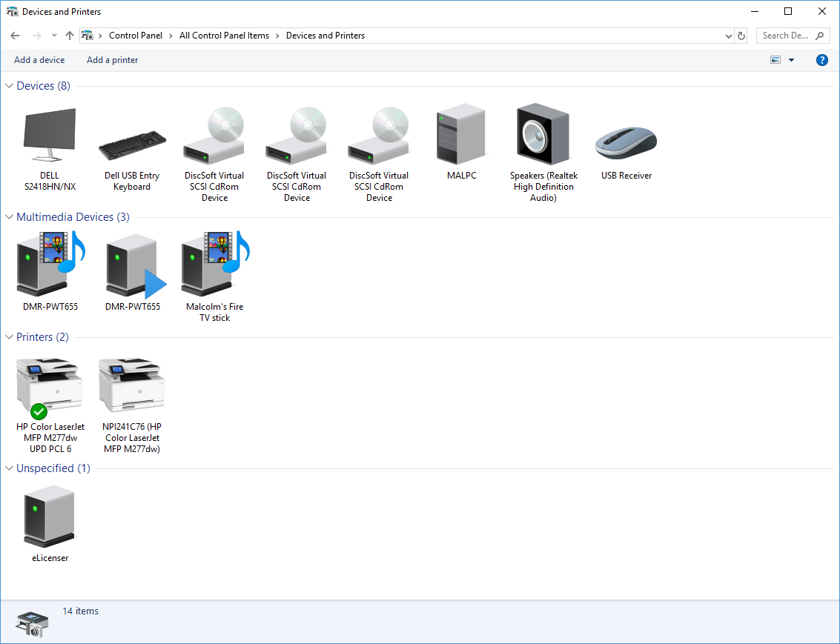Open the help icon in toolbar
This screenshot has width=840, height=644.
[x=821, y=60]
